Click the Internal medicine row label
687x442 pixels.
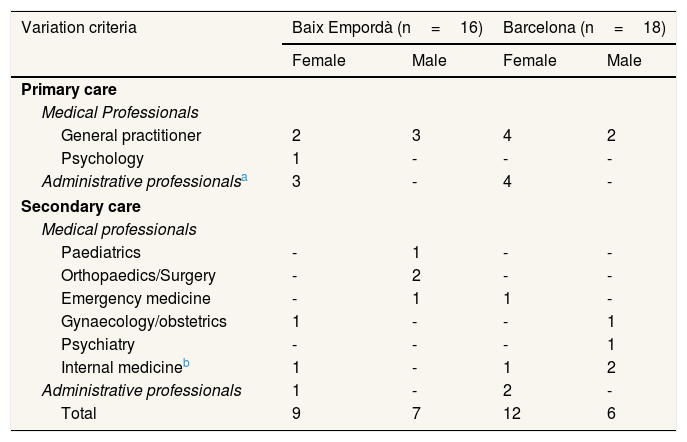[120, 367]
